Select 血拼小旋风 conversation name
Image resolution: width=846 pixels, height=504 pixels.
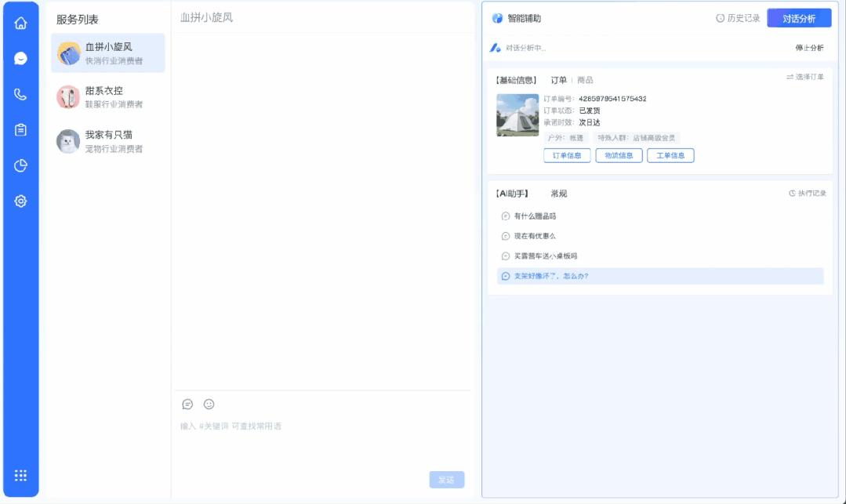[x=108, y=47]
